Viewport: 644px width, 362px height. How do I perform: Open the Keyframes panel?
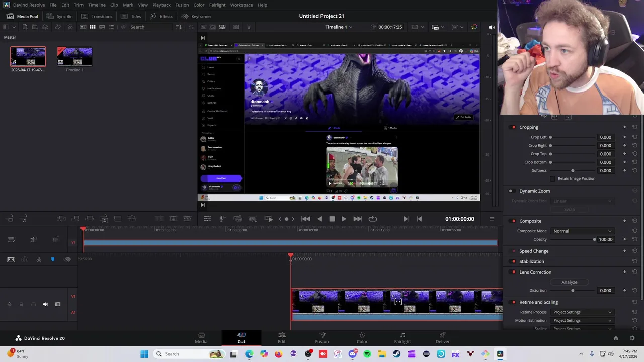[x=196, y=16]
